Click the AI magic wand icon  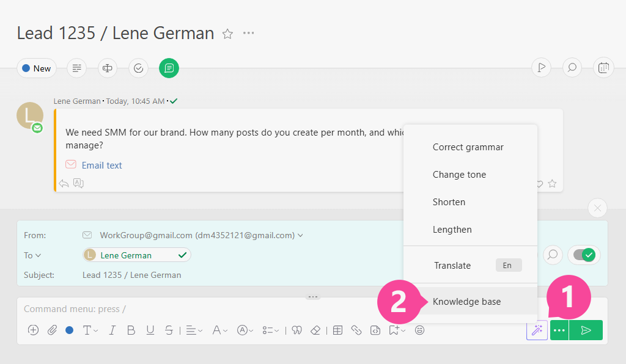click(x=537, y=330)
